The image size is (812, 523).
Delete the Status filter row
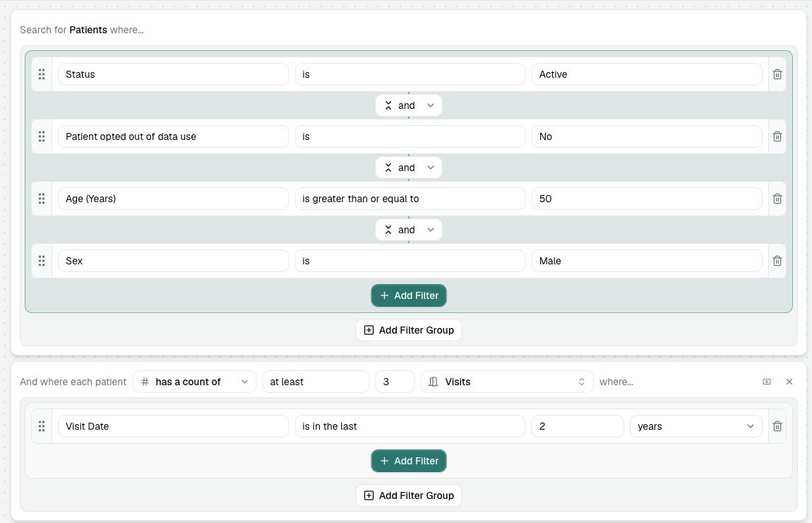[777, 74]
